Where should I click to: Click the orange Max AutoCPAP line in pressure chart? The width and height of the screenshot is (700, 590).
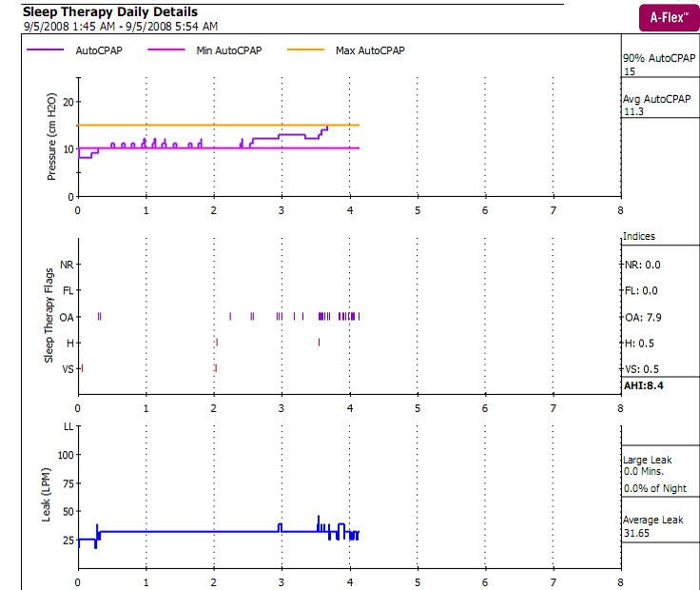click(x=219, y=125)
